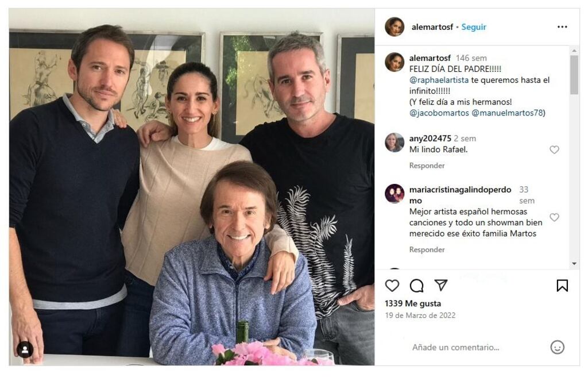Open post options with the three-dot menu
The image size is (588, 377).
tap(561, 26)
